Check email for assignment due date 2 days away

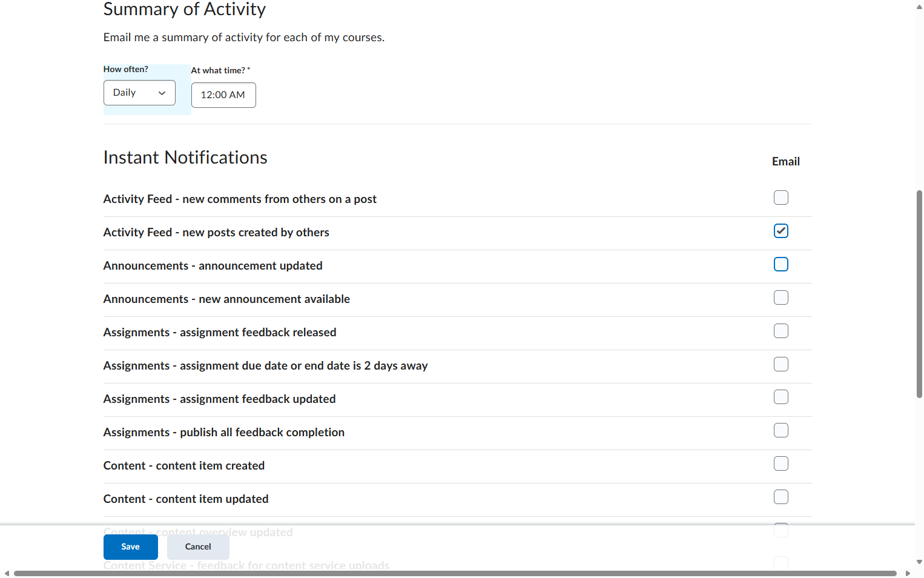(781, 364)
